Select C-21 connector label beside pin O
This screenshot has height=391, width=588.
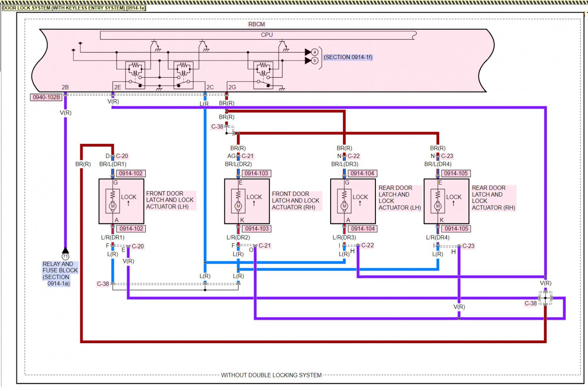265,246
